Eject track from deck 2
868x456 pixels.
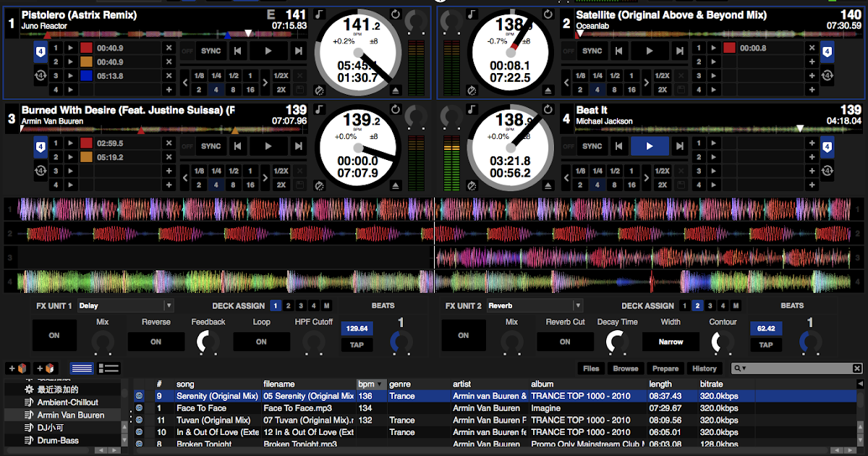point(548,90)
